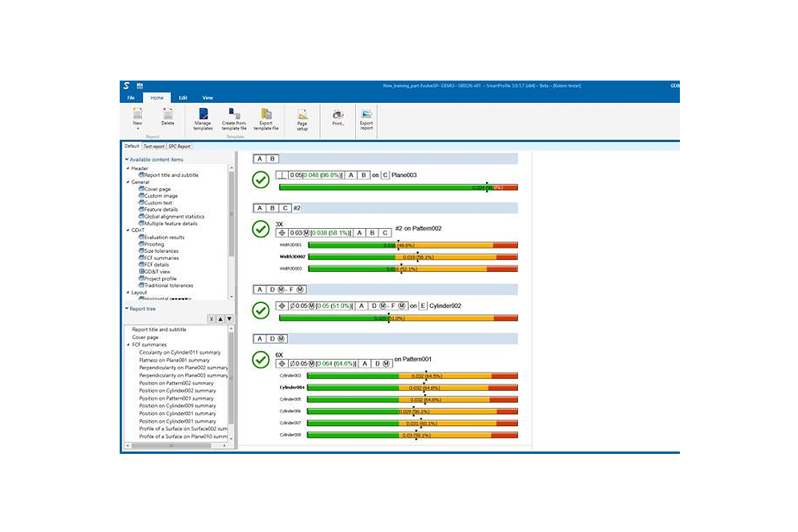Click Create from template file icon
Image resolution: width=798 pixels, height=532 pixels.
234,114
